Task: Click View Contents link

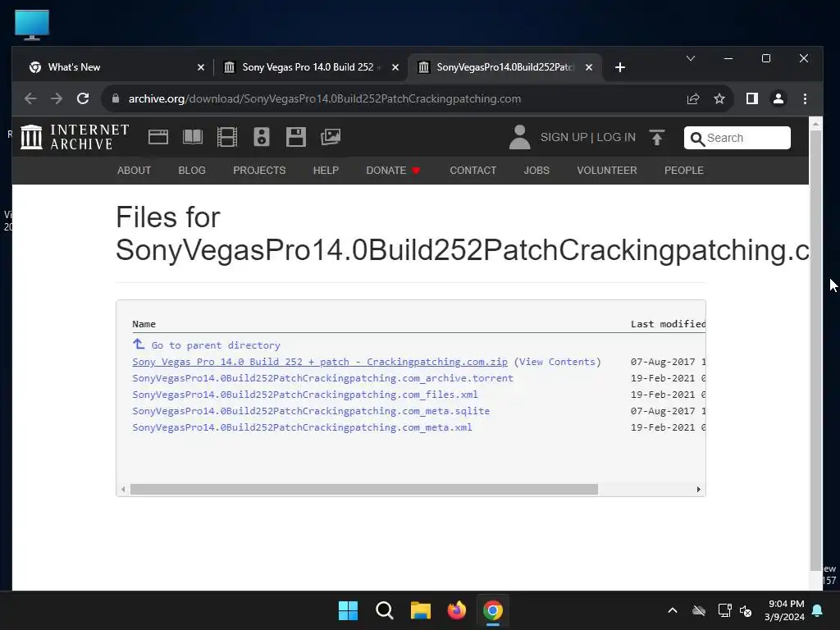Action: coord(557,362)
